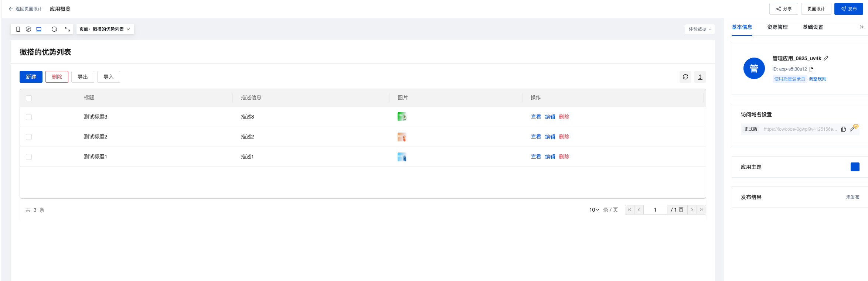Image resolution: width=868 pixels, height=281 pixels.
Task: Check the select-all header checkbox
Action: point(29,98)
